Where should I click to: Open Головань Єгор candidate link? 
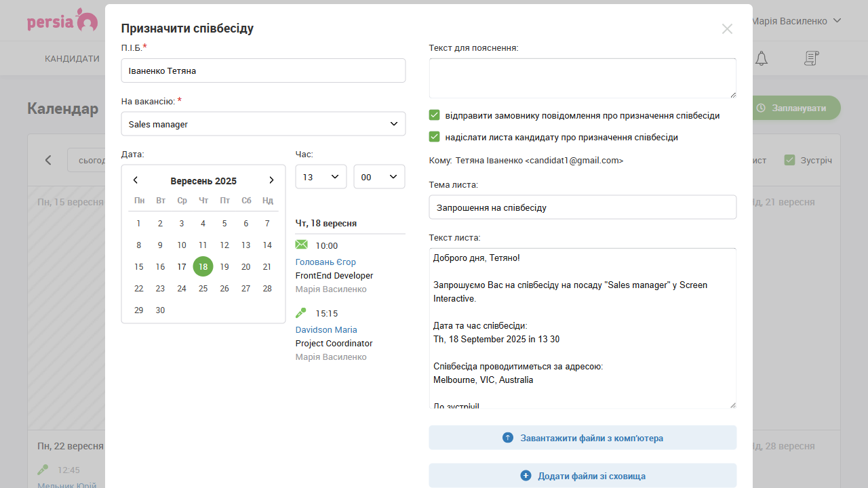(325, 262)
